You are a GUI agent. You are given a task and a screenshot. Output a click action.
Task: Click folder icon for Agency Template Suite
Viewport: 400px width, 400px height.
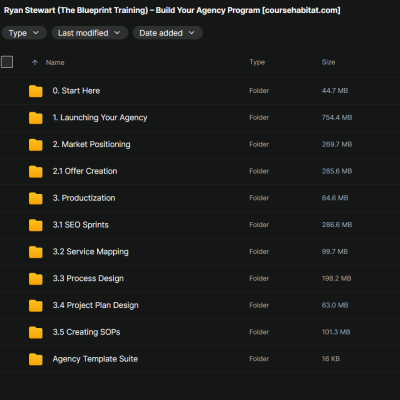tap(36, 359)
